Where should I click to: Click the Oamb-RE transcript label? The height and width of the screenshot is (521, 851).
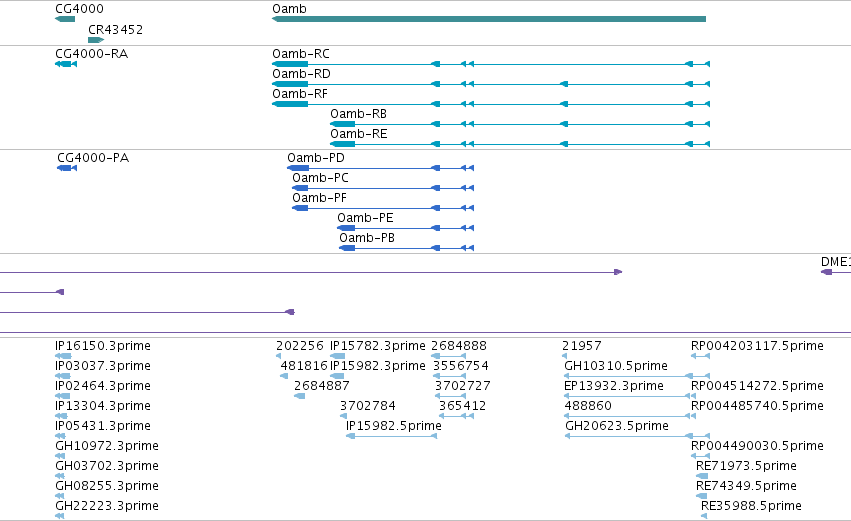click(x=359, y=134)
